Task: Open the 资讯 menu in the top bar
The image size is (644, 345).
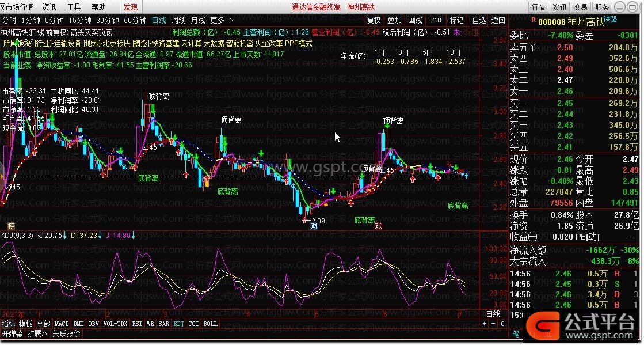Action: point(49,7)
